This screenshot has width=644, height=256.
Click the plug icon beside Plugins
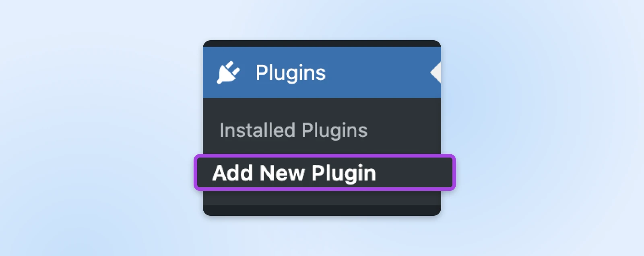(x=228, y=72)
